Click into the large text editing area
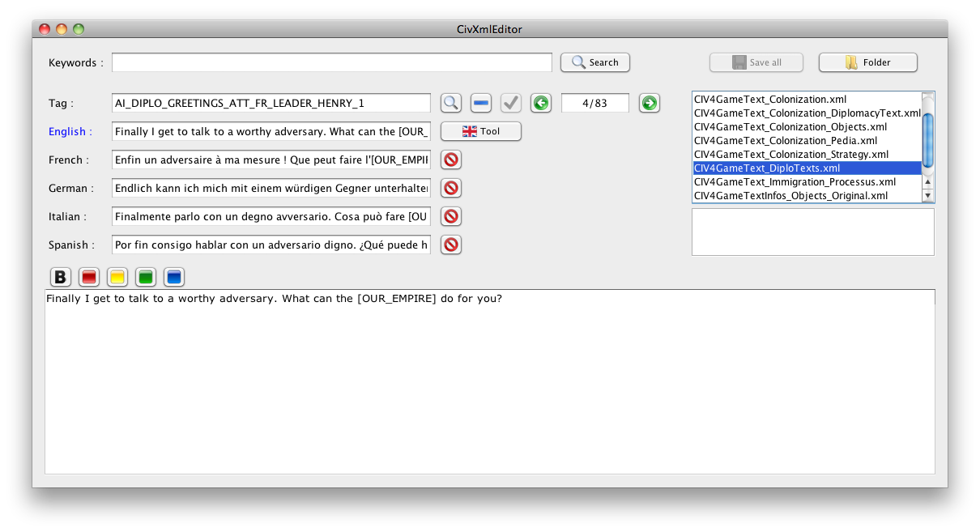This screenshot has height=532, width=980. 489,381
